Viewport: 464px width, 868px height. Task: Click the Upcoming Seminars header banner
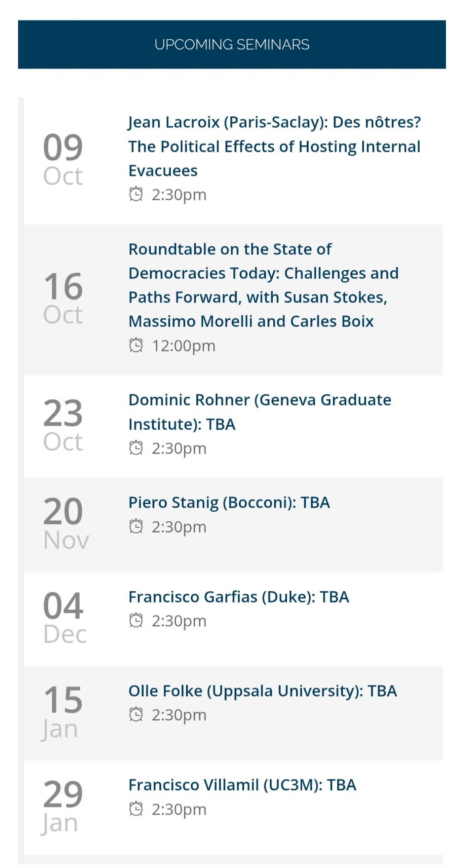(232, 44)
